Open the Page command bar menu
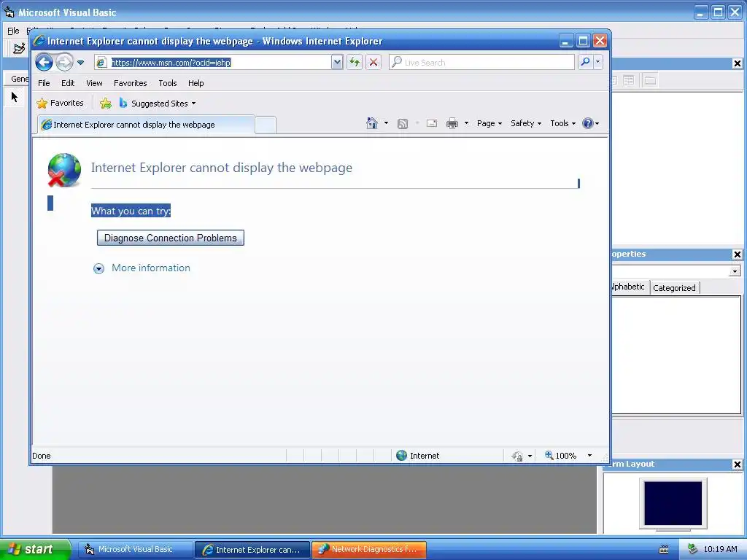This screenshot has width=747, height=560. (489, 123)
